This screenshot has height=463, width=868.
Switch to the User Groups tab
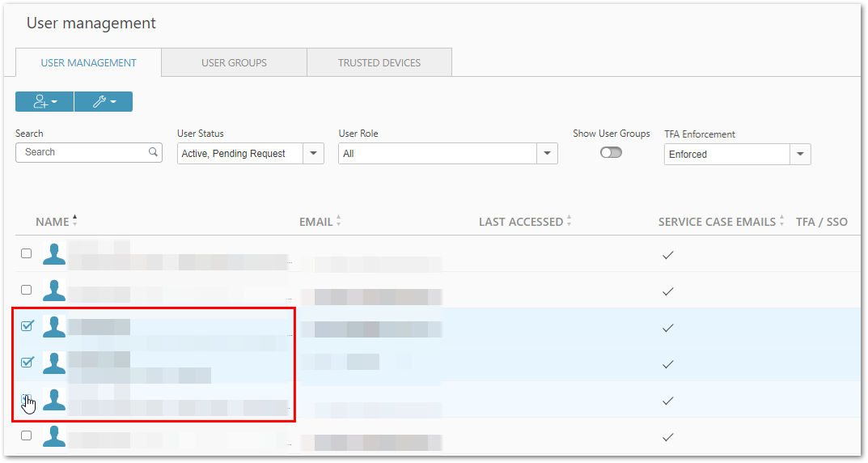click(x=234, y=62)
